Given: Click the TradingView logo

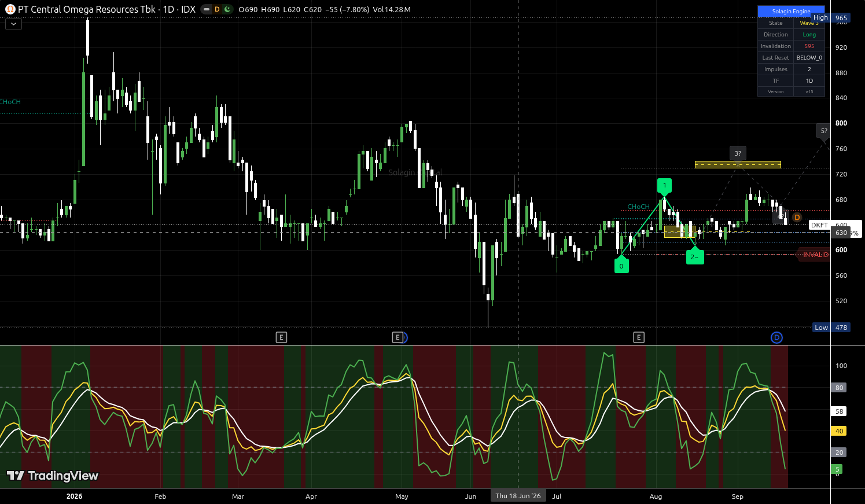Looking at the screenshot, I should [x=53, y=476].
